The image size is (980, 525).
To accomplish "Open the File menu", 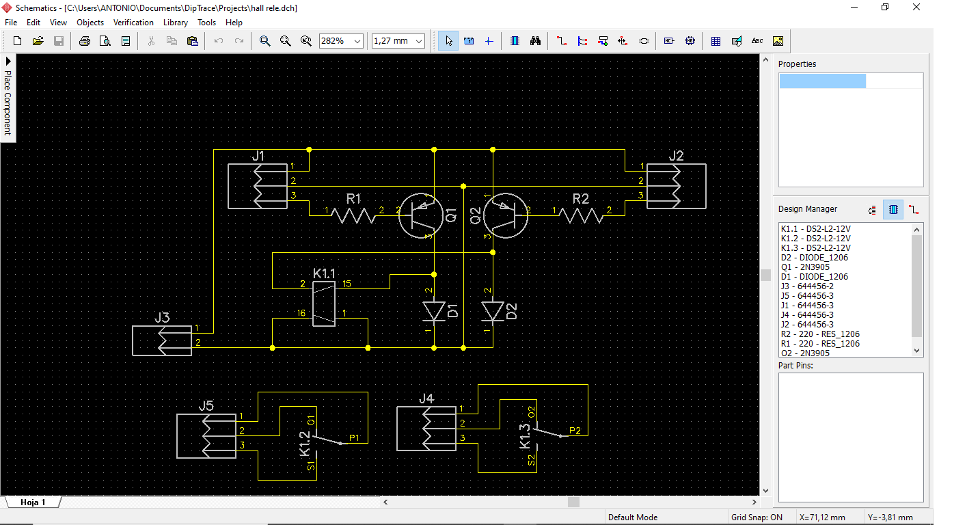I will (x=11, y=23).
